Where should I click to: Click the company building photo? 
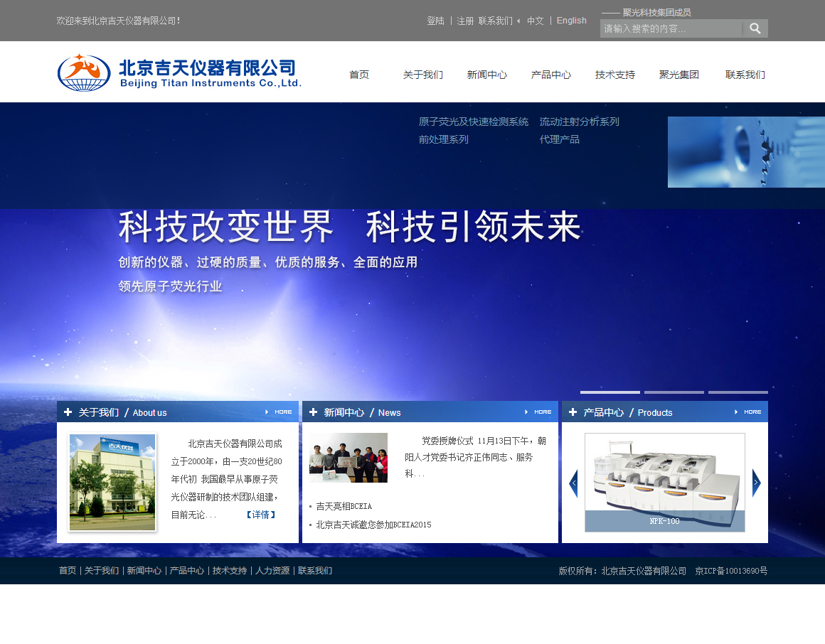pos(112,482)
